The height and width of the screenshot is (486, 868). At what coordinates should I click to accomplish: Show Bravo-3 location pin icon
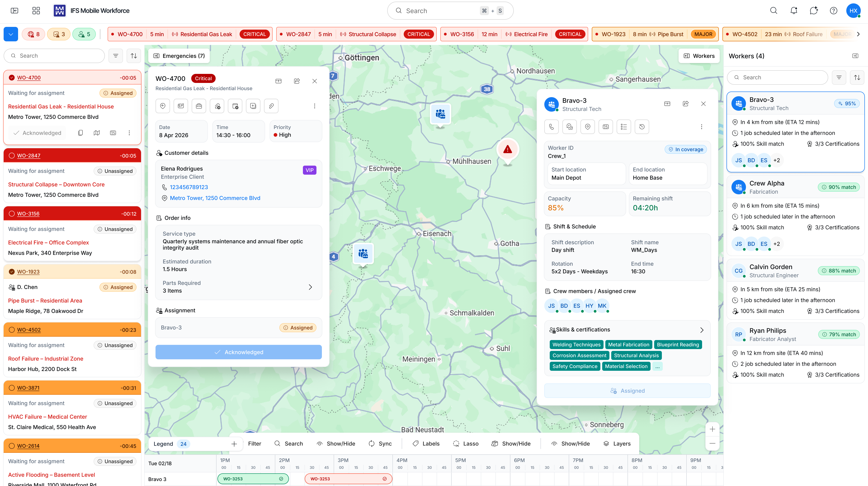point(588,127)
